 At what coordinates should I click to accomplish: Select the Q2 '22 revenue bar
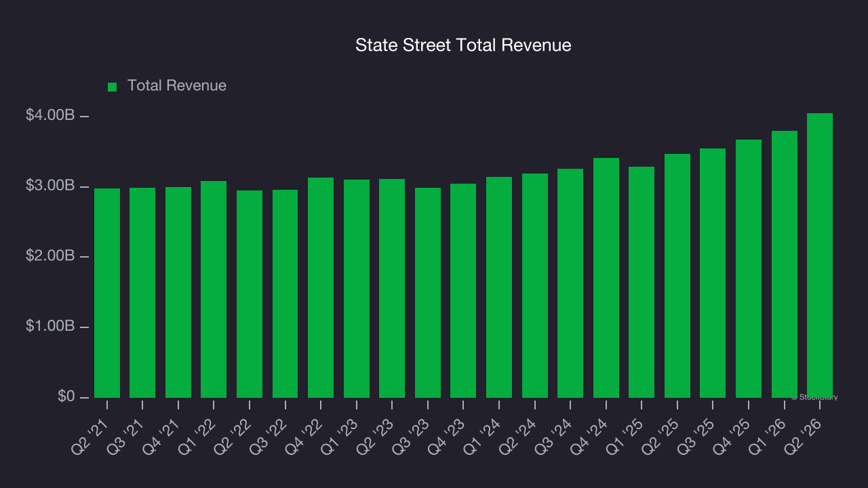coord(250,294)
